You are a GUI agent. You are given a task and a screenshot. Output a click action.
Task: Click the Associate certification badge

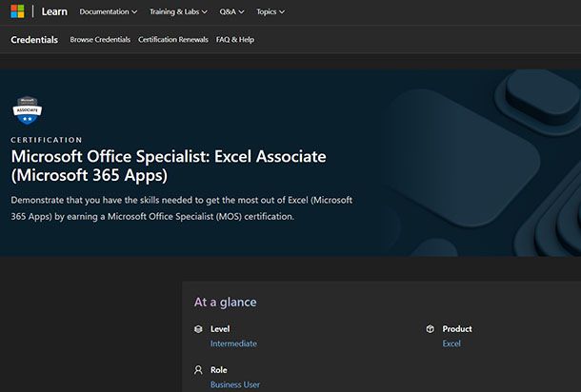pos(27,110)
